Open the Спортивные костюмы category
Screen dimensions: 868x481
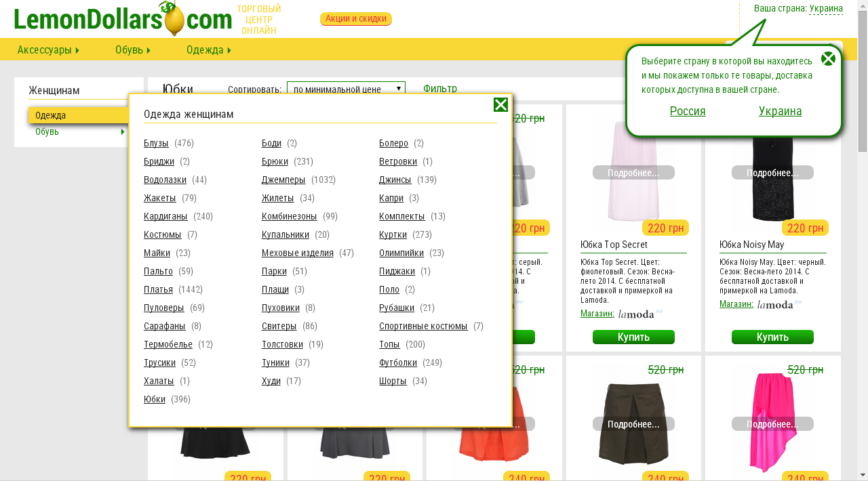(x=423, y=326)
